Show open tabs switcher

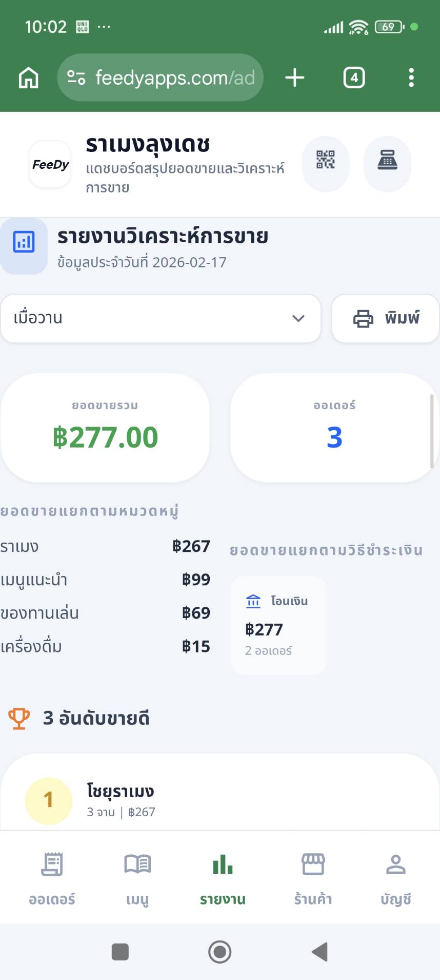click(x=354, y=78)
